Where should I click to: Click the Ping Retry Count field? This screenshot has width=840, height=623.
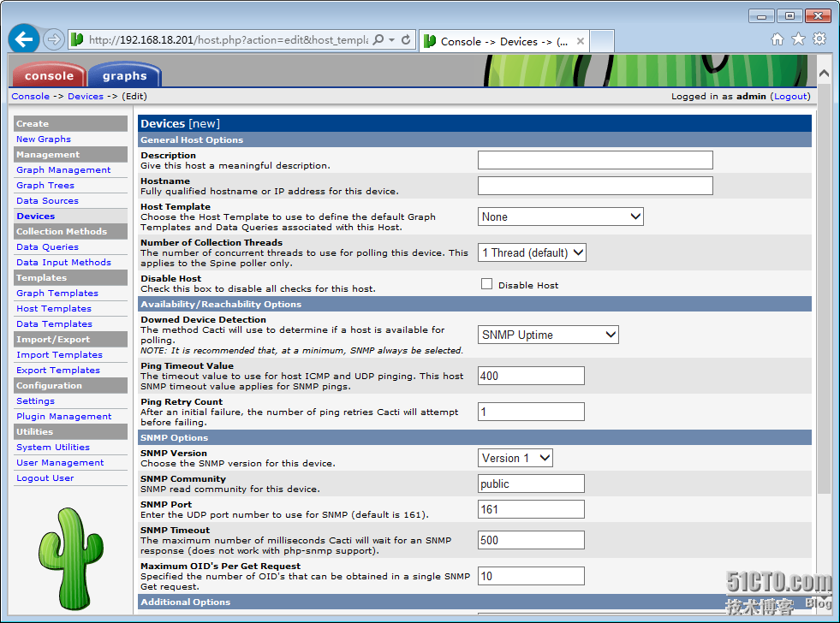(531, 412)
